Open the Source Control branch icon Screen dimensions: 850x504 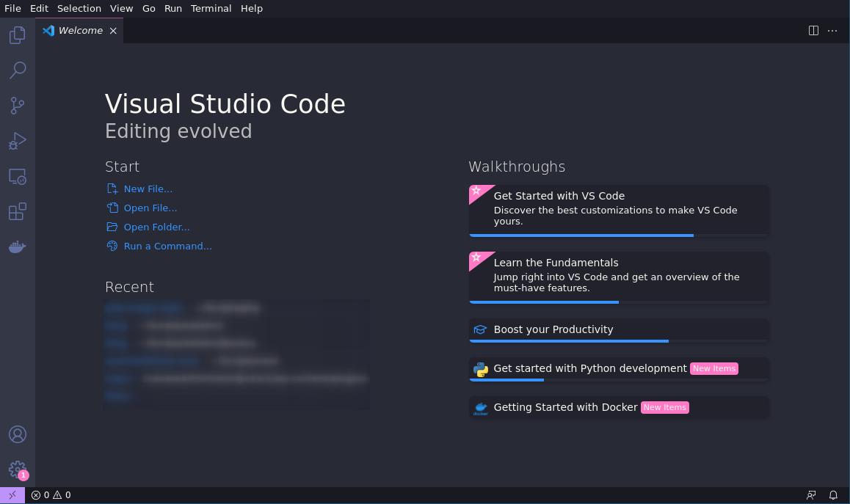[18, 106]
